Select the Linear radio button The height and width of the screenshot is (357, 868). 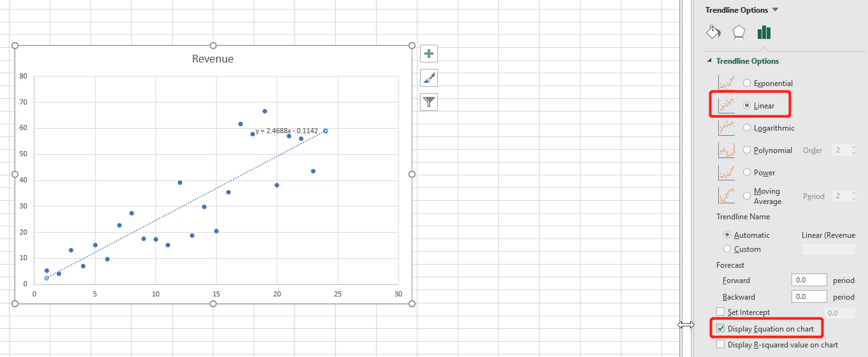click(747, 105)
